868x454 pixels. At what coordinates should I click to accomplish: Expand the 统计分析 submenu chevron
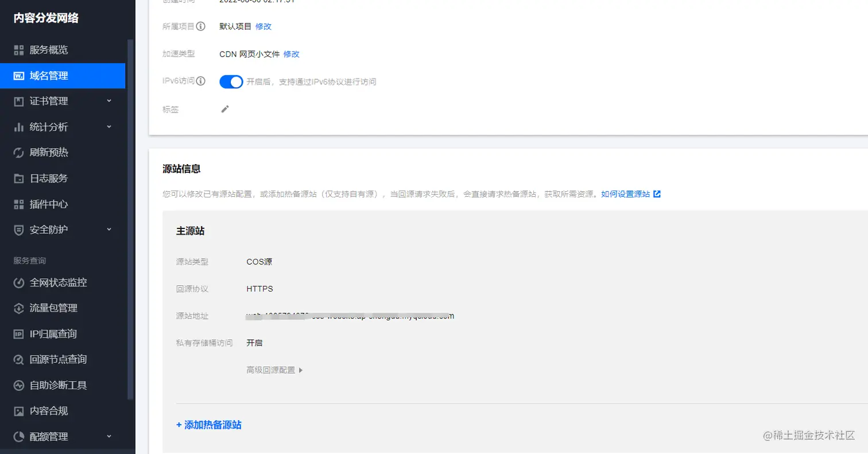pyautogui.click(x=109, y=127)
